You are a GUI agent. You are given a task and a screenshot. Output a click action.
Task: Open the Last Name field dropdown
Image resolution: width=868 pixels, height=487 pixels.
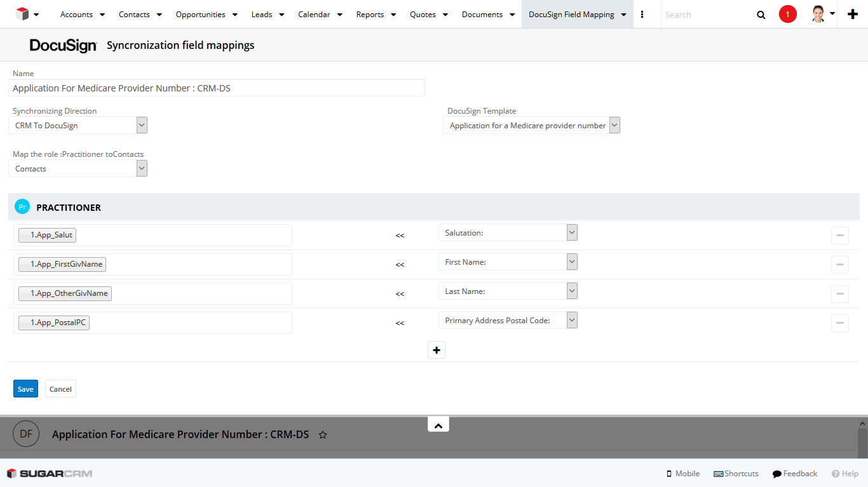(x=508, y=291)
